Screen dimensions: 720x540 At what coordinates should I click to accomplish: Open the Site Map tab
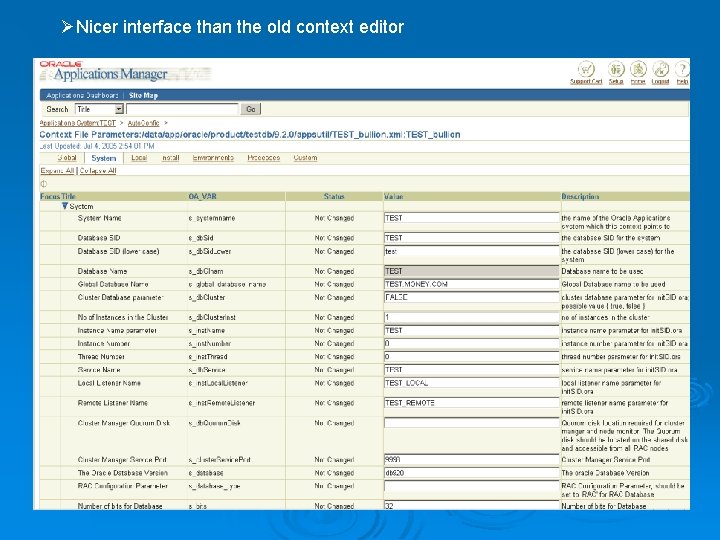(x=143, y=96)
